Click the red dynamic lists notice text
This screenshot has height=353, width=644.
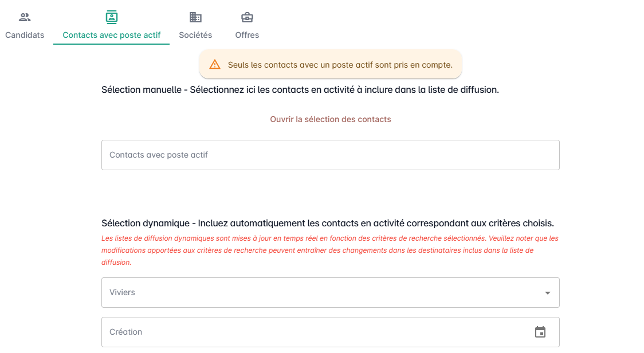coord(329,250)
